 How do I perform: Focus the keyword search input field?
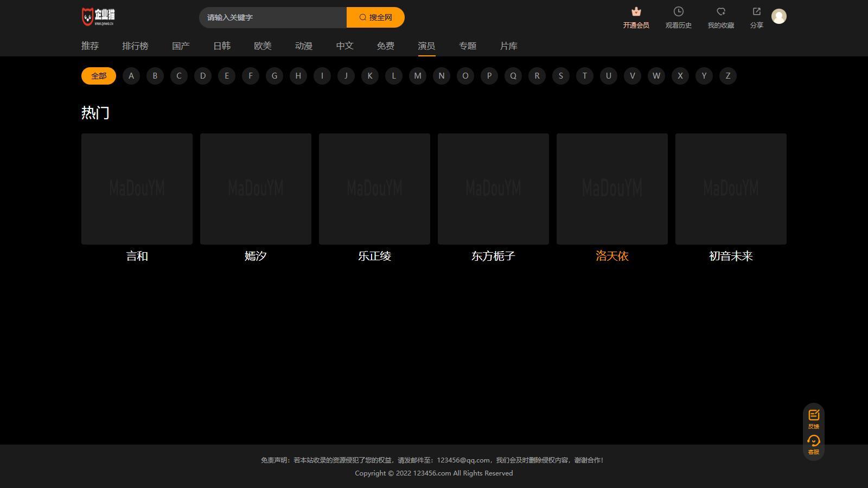tap(273, 17)
